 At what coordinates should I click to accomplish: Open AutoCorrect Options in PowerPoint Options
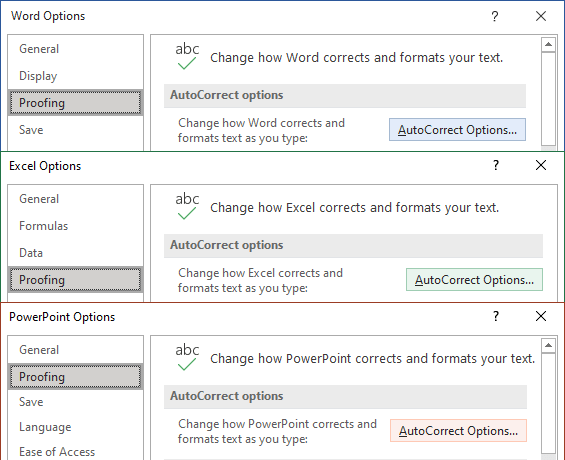458,430
